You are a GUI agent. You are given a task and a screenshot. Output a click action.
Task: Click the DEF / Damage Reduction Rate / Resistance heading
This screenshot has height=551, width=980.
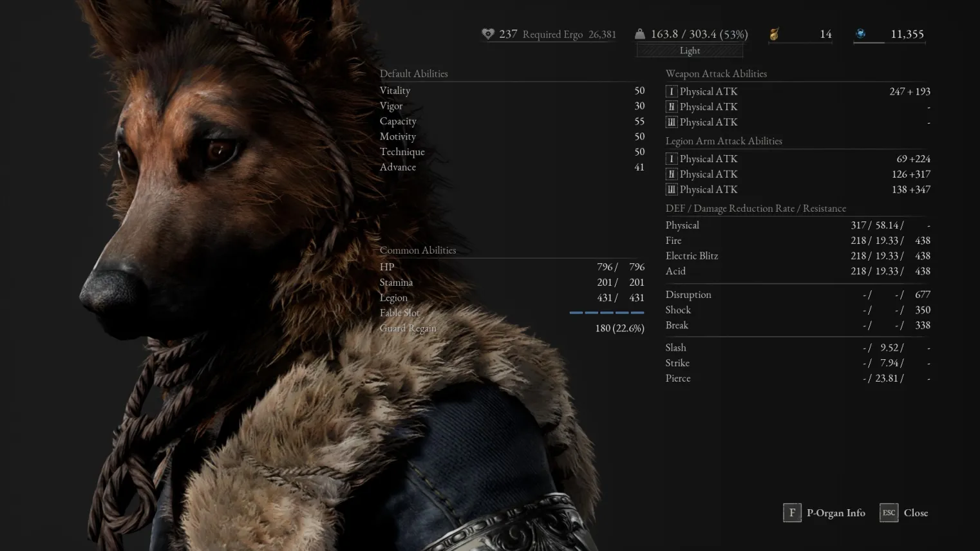point(756,209)
